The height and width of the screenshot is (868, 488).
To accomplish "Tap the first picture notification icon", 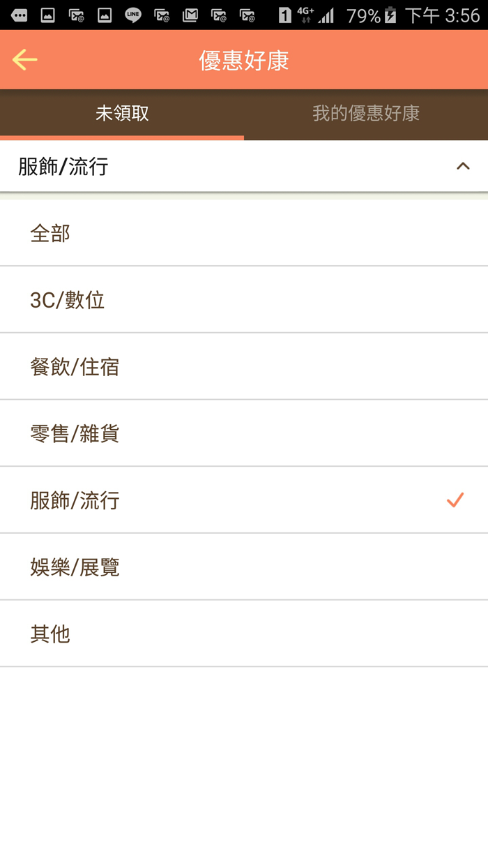I will (48, 15).
